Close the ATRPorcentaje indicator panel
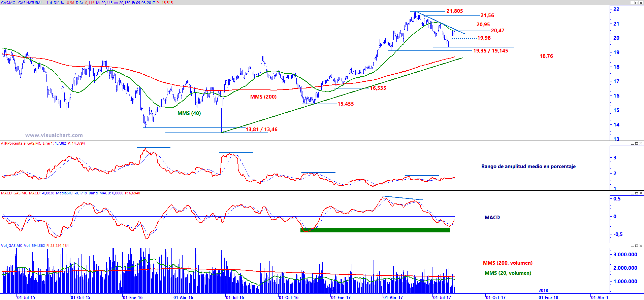This screenshot has width=644, height=300. tap(641, 144)
